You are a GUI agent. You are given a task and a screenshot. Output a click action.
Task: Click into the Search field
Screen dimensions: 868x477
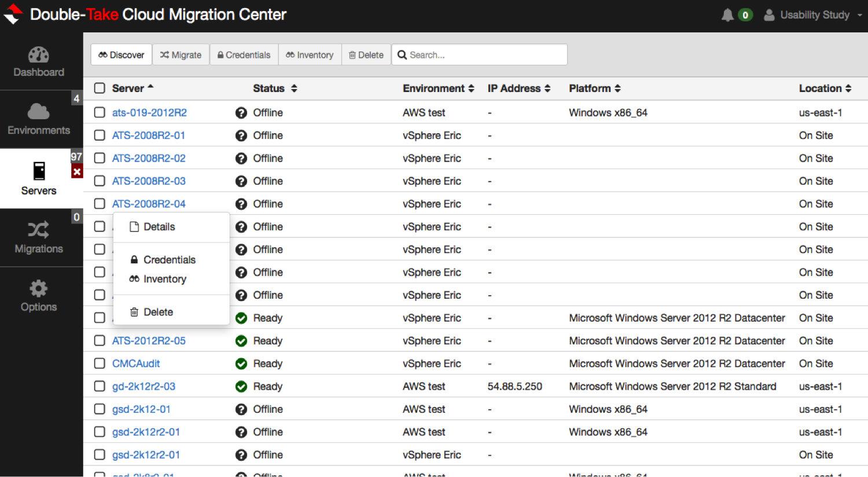click(479, 55)
